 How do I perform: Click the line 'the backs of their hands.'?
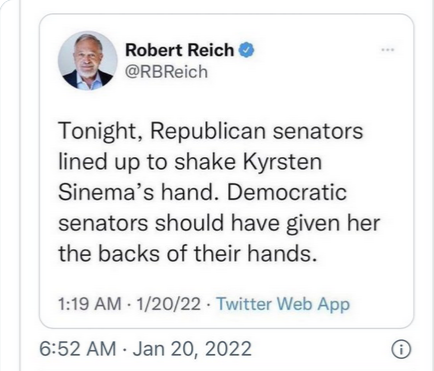tap(187, 253)
